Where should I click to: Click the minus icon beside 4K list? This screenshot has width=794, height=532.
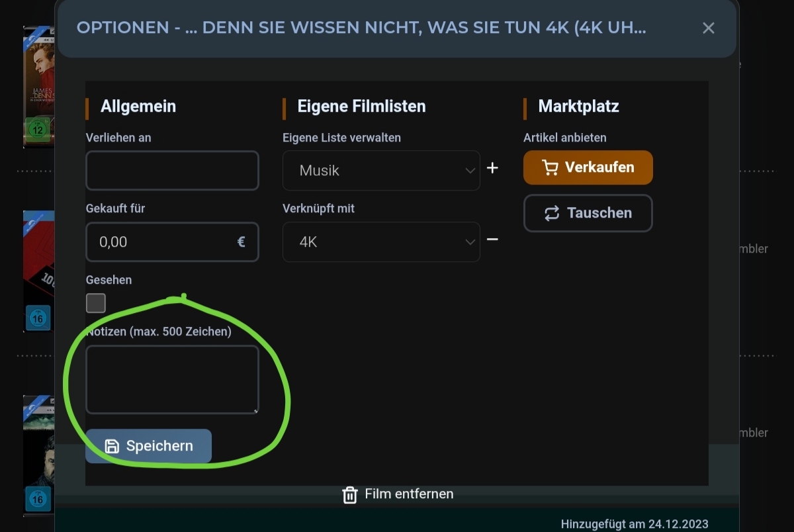(492, 239)
